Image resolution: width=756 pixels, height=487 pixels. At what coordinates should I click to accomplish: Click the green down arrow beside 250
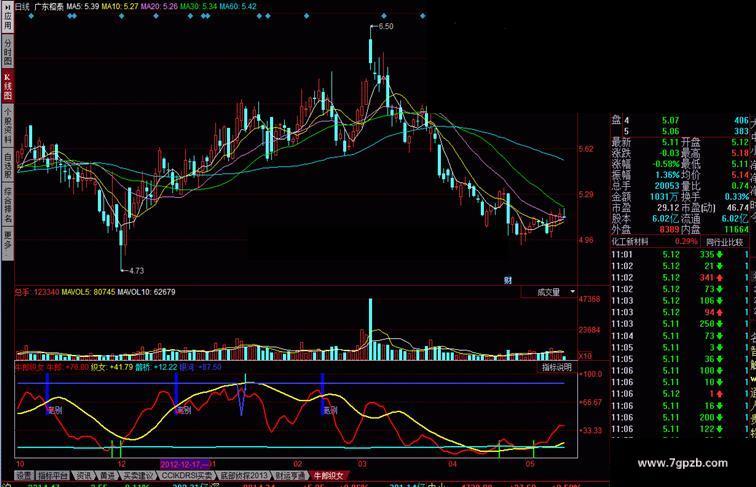pos(720,324)
